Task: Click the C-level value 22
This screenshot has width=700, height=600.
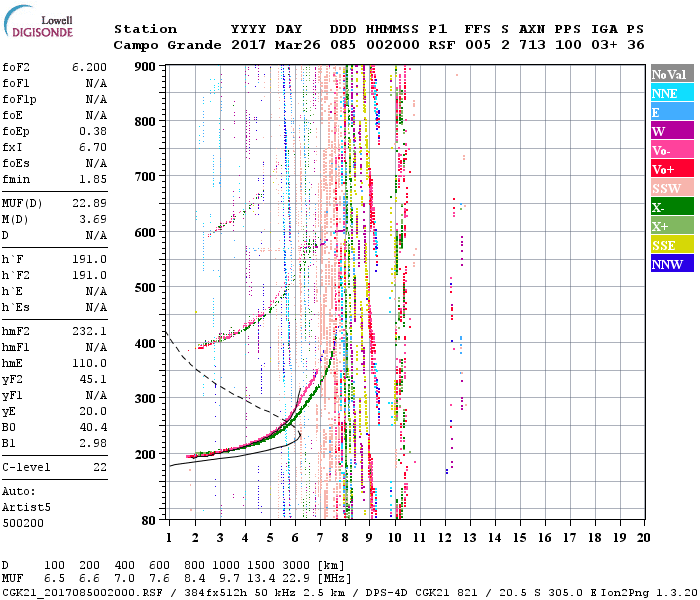Action: point(100,468)
